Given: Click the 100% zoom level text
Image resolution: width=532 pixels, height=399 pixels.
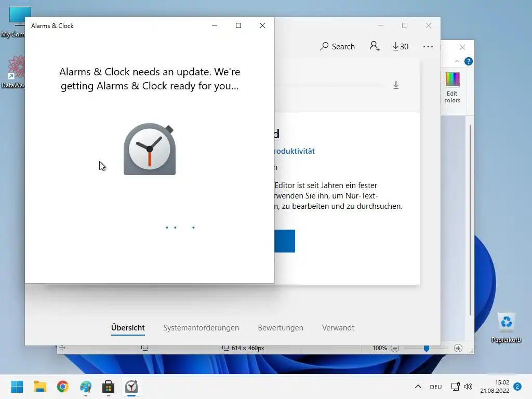Looking at the screenshot, I should (380, 348).
